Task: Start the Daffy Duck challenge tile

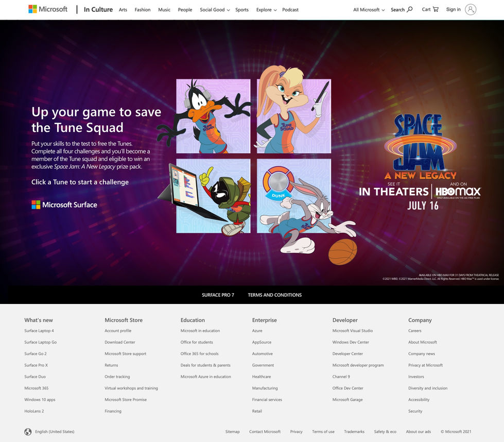Action: (213, 116)
